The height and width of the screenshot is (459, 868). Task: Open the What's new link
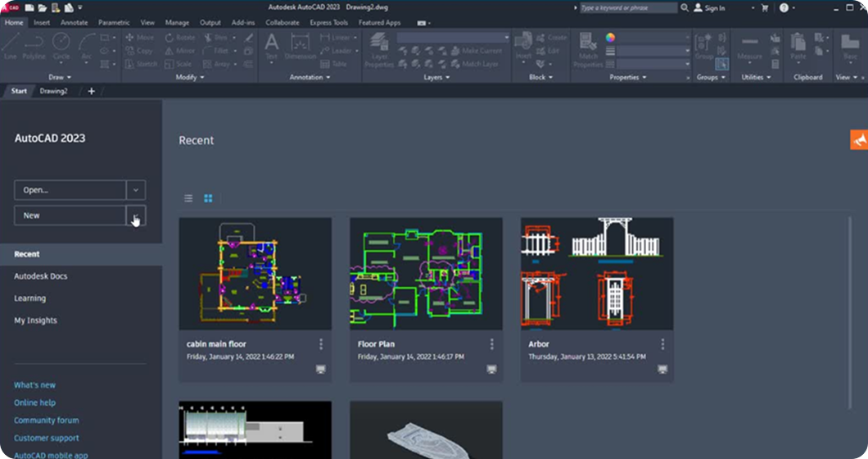point(35,384)
